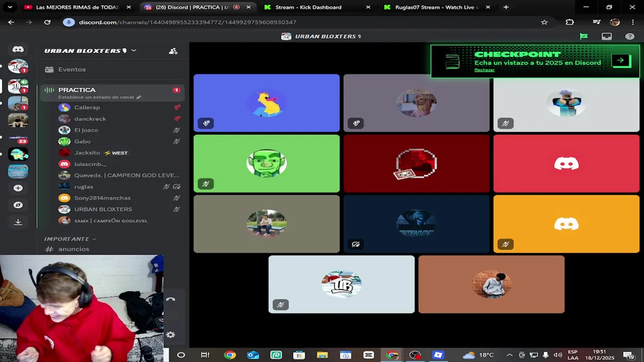Image resolution: width=644 pixels, height=362 pixels.
Task: Open Chrome three-dot menu
Action: click(633, 22)
